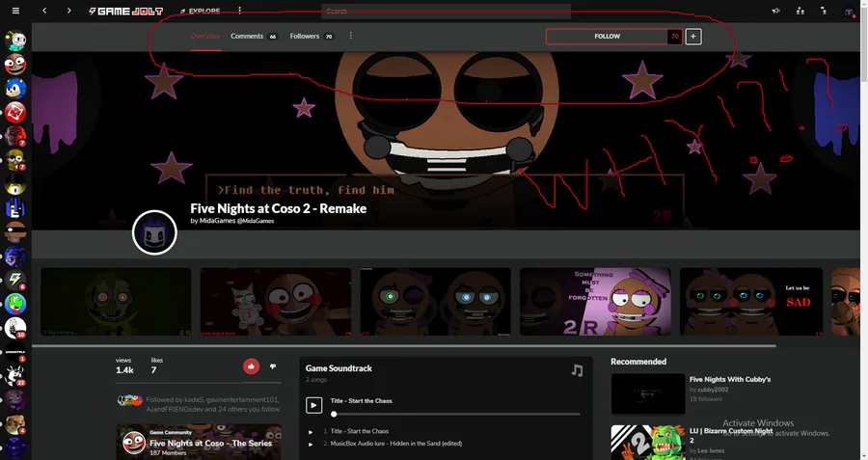
Task: Open the white-faced antenna character community in sidebar
Action: coord(15,41)
